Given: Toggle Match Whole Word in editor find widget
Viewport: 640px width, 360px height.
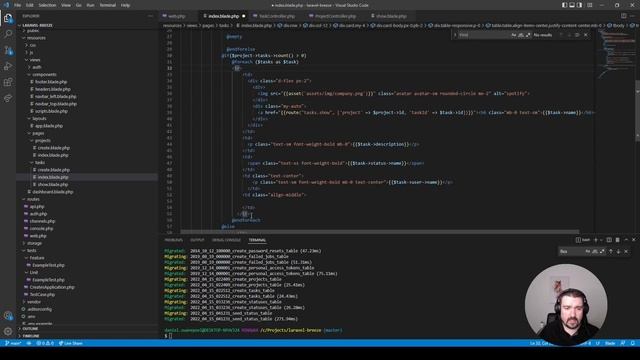Looking at the screenshot, I should 521,35.
